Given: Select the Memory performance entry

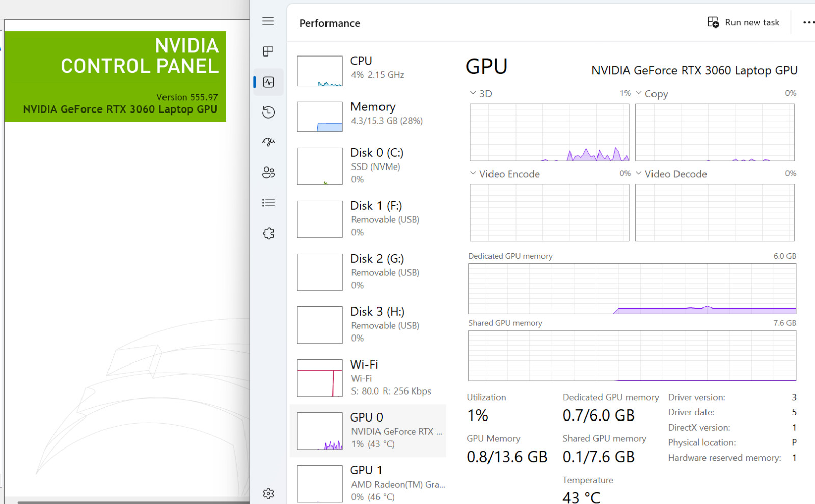Looking at the screenshot, I should (x=368, y=117).
